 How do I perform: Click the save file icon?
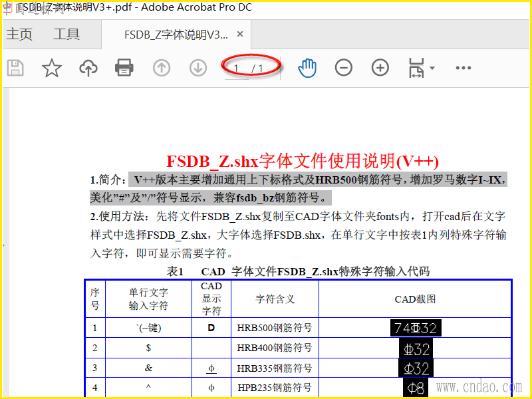pos(15,68)
